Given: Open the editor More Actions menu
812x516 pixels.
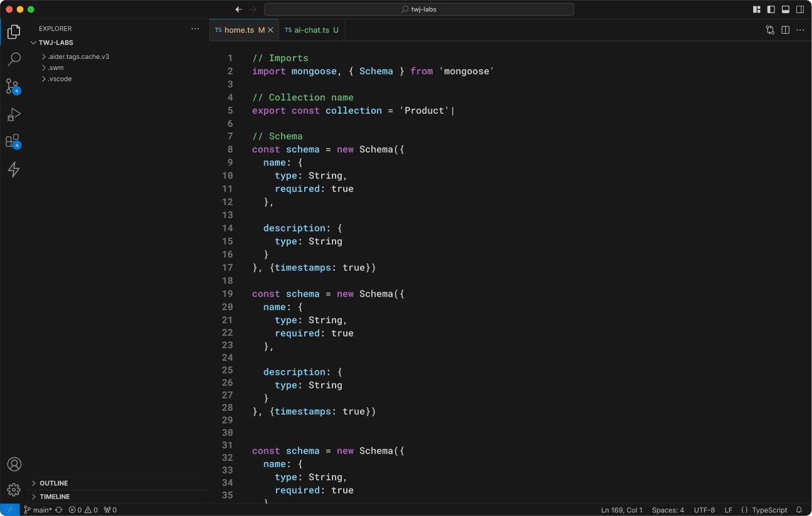Looking at the screenshot, I should tap(801, 29).
